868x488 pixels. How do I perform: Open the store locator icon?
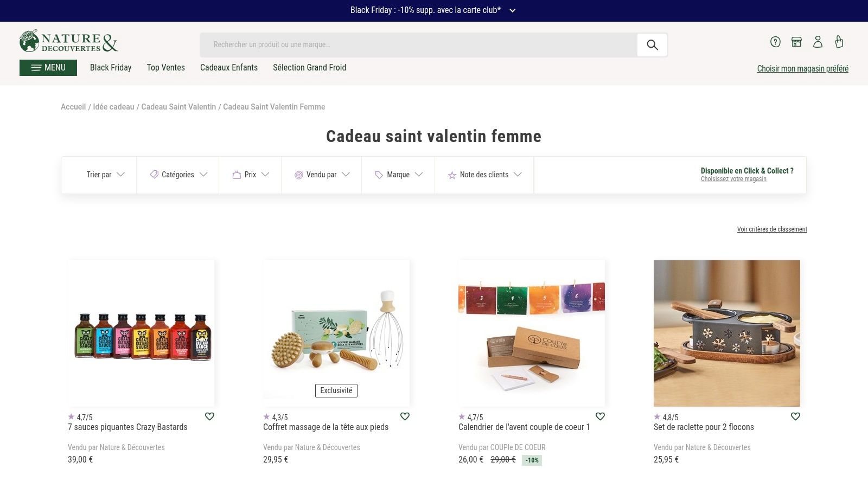pyautogui.click(x=796, y=42)
